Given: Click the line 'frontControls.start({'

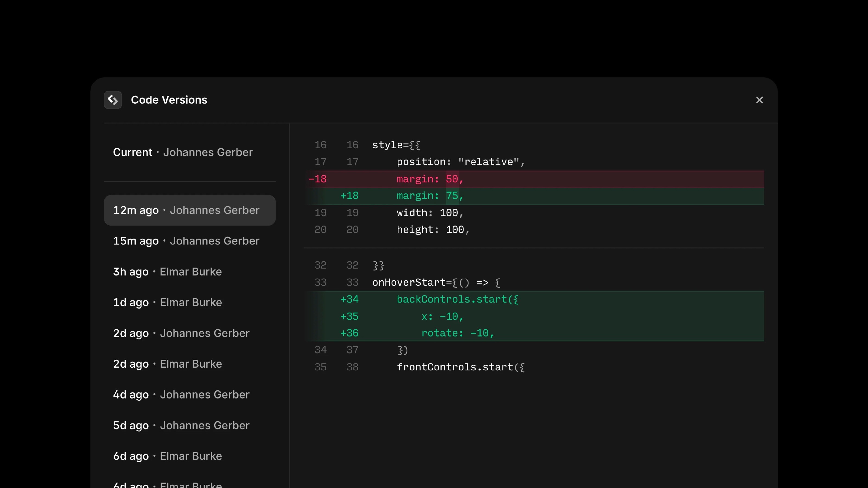Looking at the screenshot, I should click(x=461, y=367).
